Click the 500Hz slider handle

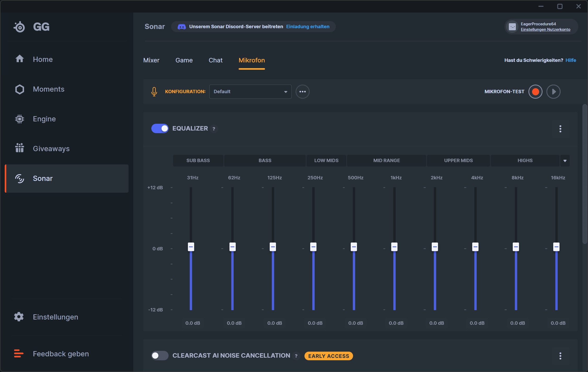click(x=354, y=247)
